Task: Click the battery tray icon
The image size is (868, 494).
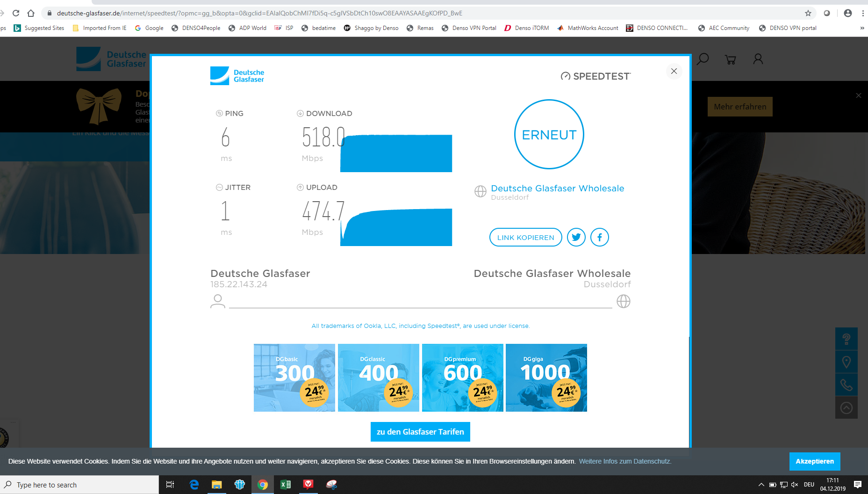Action: click(773, 485)
